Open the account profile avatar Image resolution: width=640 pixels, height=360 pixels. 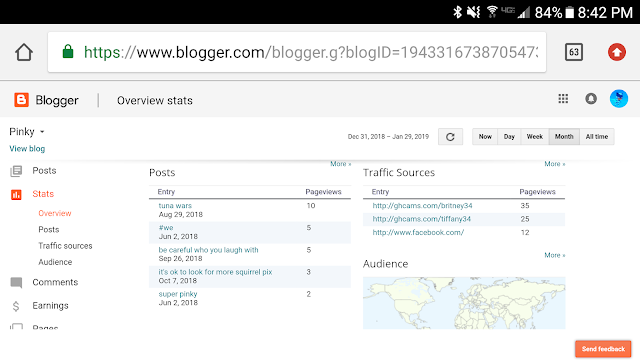coord(619,98)
